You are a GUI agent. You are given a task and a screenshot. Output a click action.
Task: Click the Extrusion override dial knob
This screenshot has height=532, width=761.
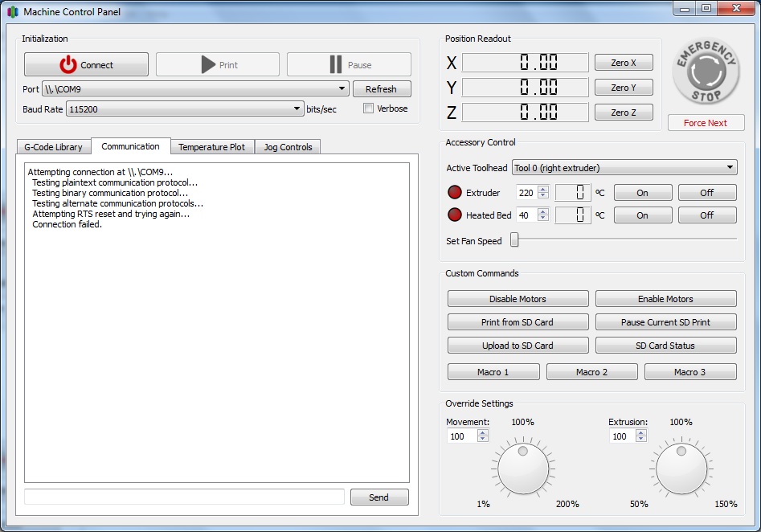[681, 469]
